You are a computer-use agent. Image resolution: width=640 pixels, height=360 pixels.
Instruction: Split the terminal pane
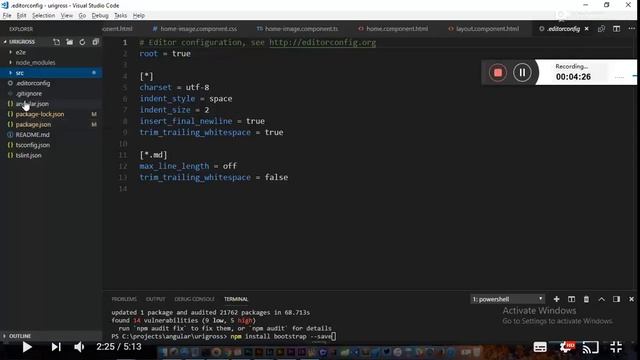(571, 299)
